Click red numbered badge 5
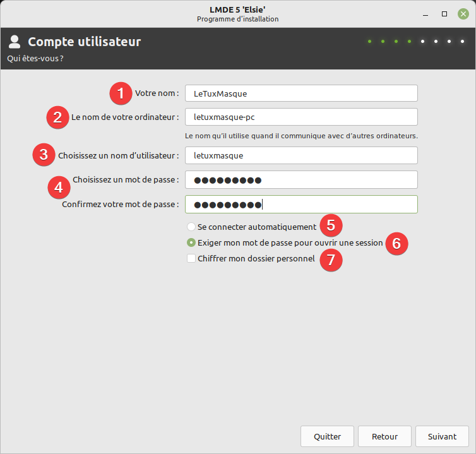Screen dimensions: 476x454 (x=331, y=225)
